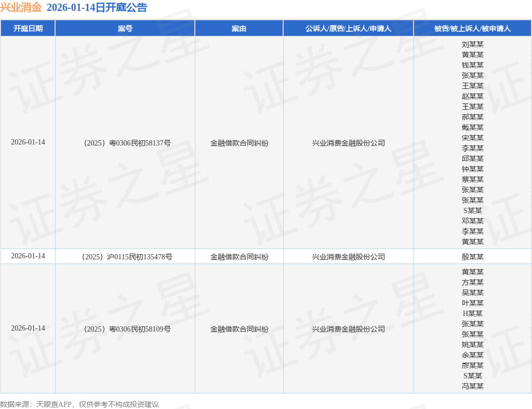Click 兴业消费金融股份公司 in 58137号 row
This screenshot has width=532, height=409.
point(349,143)
